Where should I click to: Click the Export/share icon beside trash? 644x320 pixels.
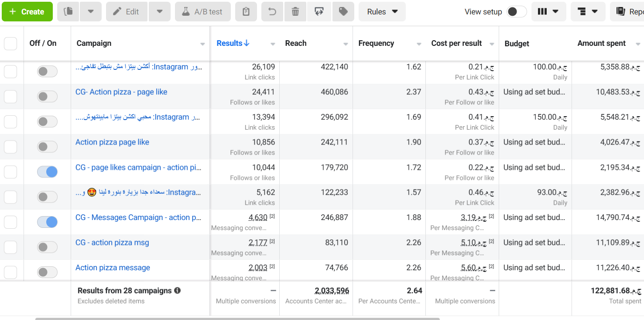319,12
